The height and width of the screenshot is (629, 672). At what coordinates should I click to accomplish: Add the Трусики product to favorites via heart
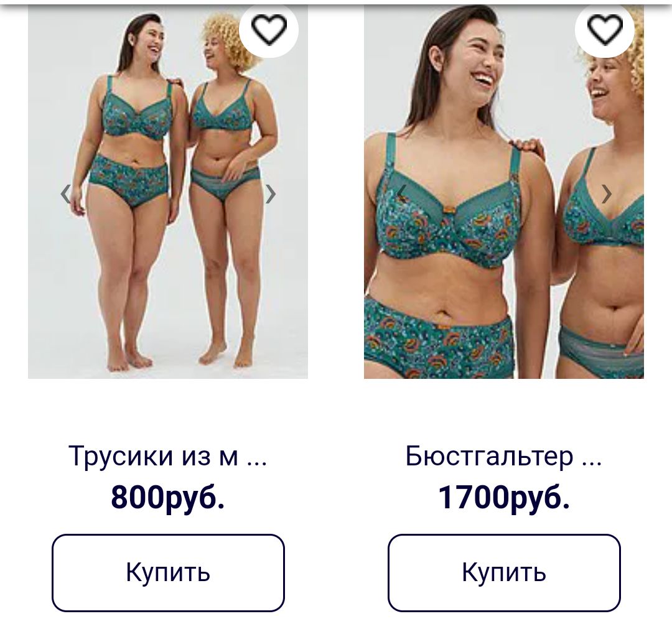(269, 29)
